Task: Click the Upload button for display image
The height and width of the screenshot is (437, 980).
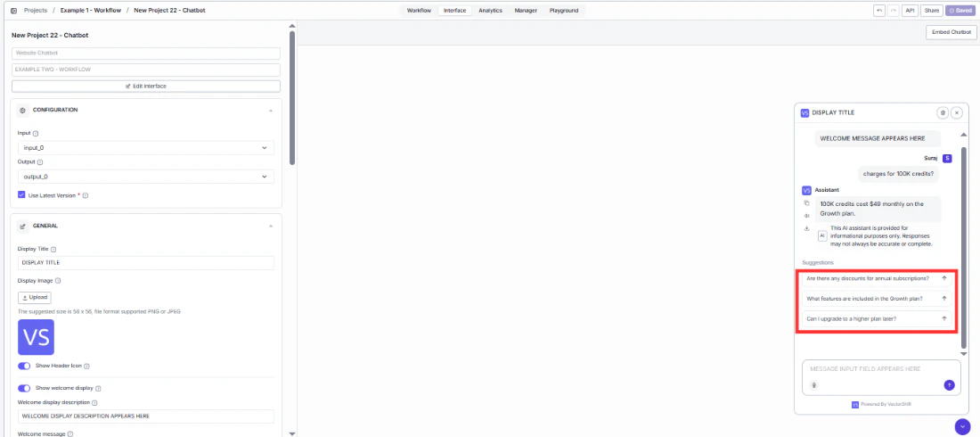Action: (35, 297)
